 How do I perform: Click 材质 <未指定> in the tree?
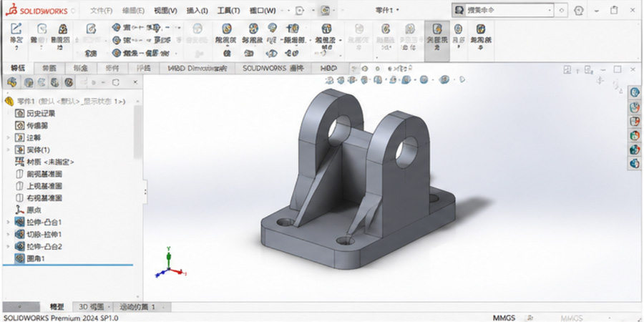tap(44, 162)
